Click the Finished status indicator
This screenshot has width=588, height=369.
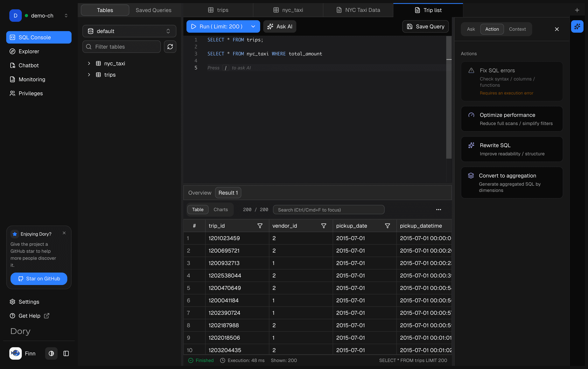pyautogui.click(x=201, y=360)
